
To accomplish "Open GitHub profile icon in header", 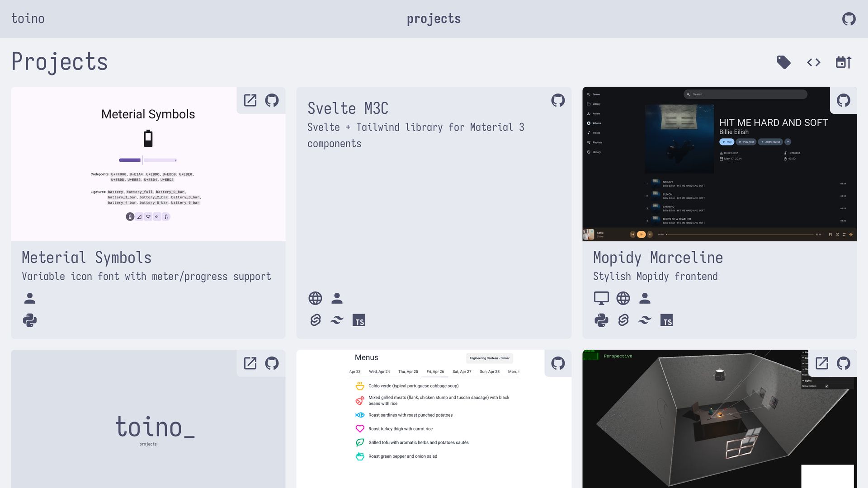I will pos(849,19).
